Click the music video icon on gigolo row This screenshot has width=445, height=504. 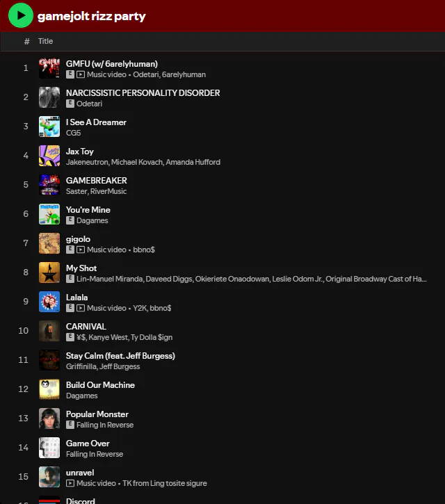[x=81, y=250]
